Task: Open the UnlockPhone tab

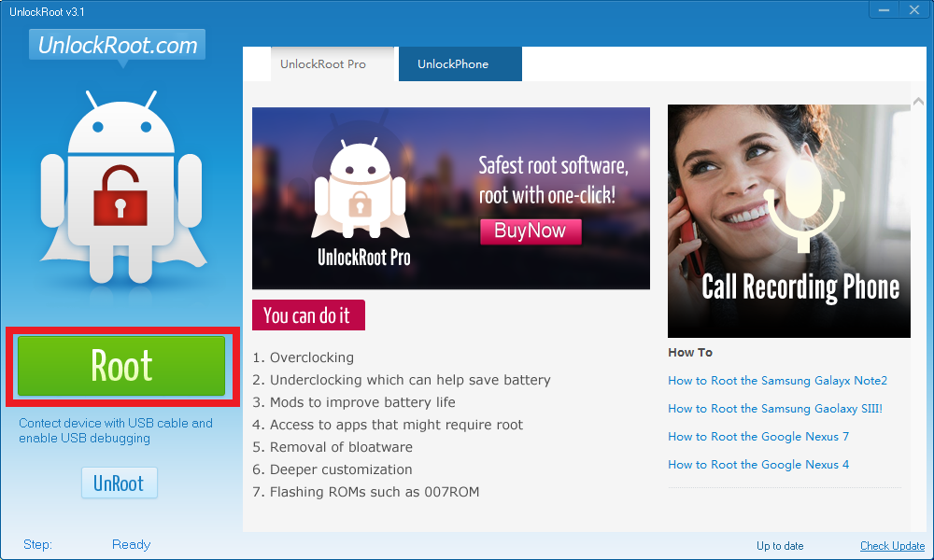Action: (460, 63)
